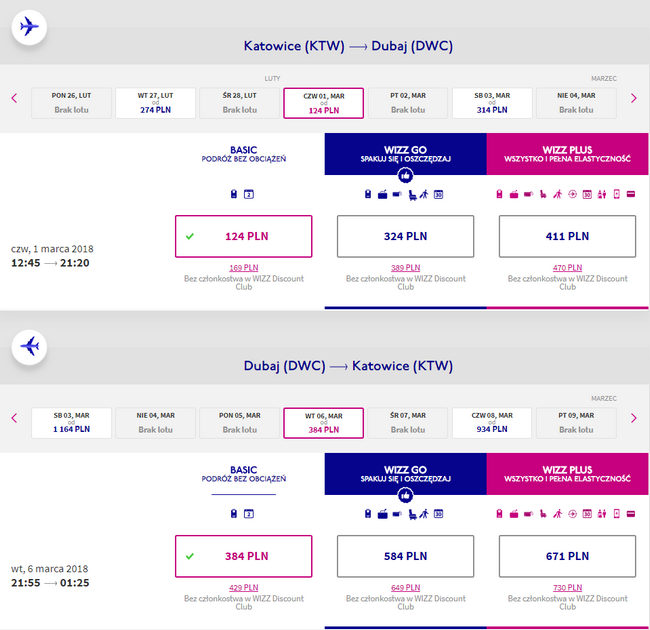The image size is (650, 630).
Task: Click non-member price link 429 PLN
Action: tap(244, 588)
